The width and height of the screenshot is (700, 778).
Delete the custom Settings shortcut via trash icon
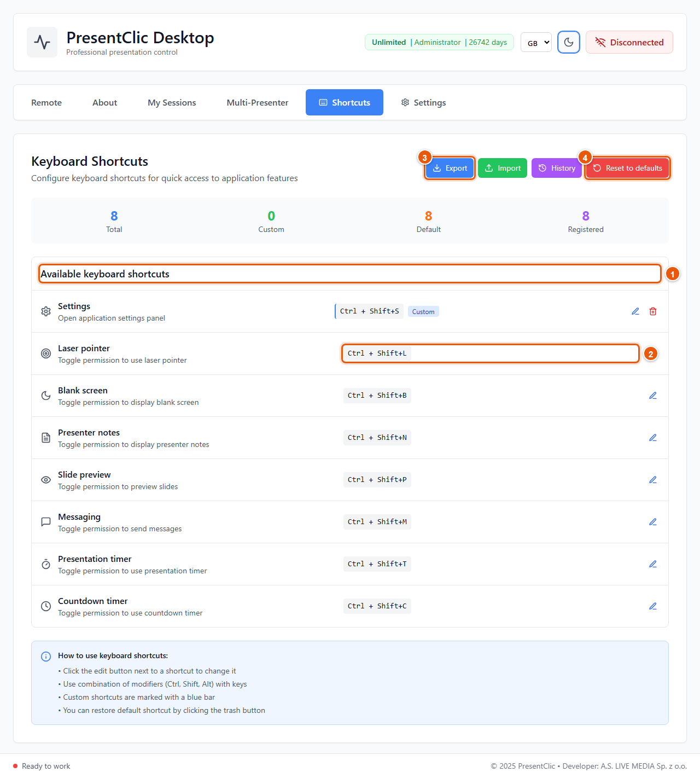pyautogui.click(x=653, y=311)
